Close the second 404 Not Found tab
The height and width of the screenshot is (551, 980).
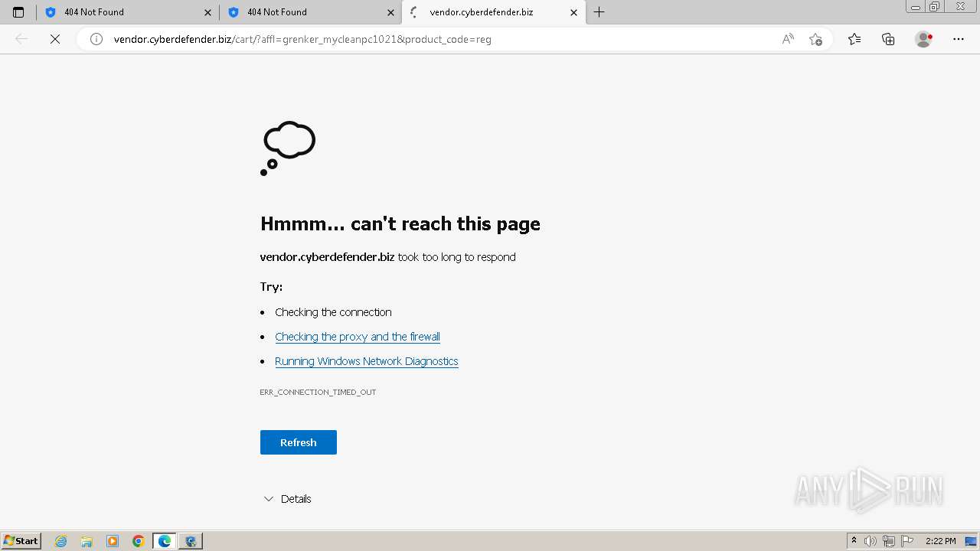tap(390, 12)
